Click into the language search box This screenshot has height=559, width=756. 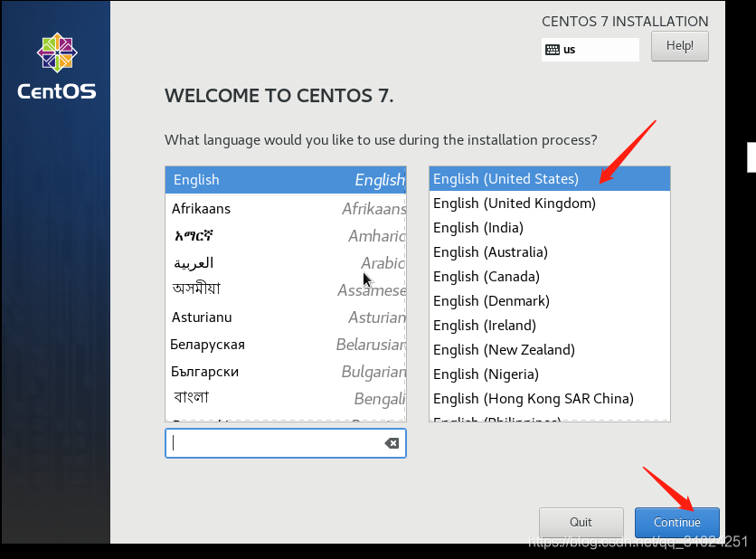click(286, 443)
